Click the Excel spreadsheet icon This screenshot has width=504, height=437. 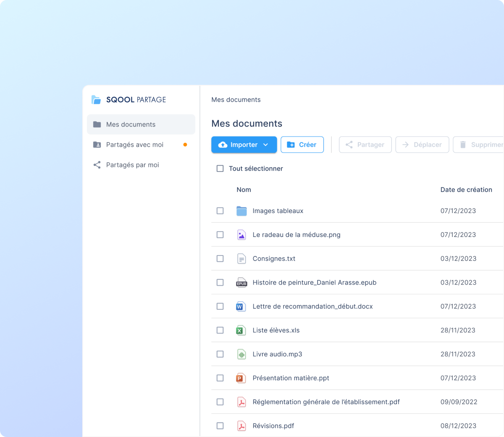[x=240, y=331]
